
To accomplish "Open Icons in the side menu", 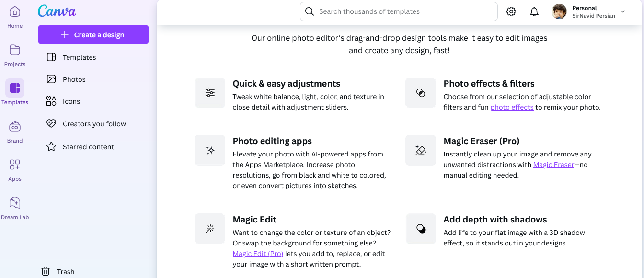I will (x=71, y=101).
